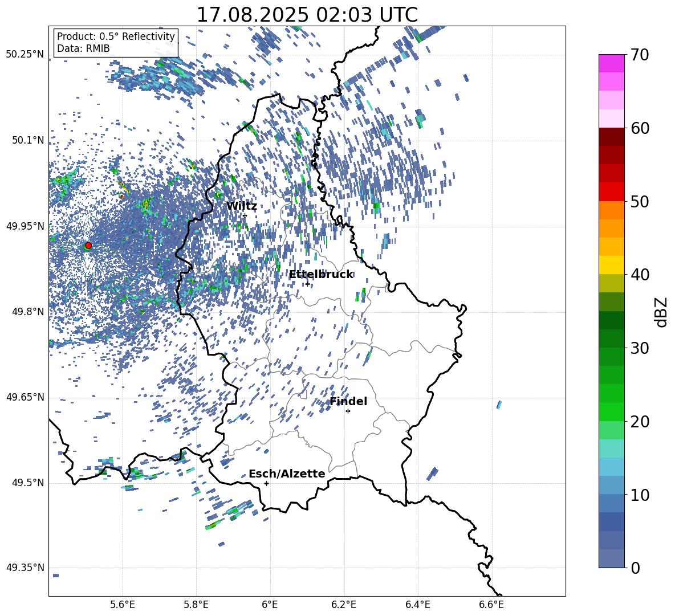This screenshot has height=616, width=675.
Task: Click the Data: RMIB text
Action: [x=83, y=48]
